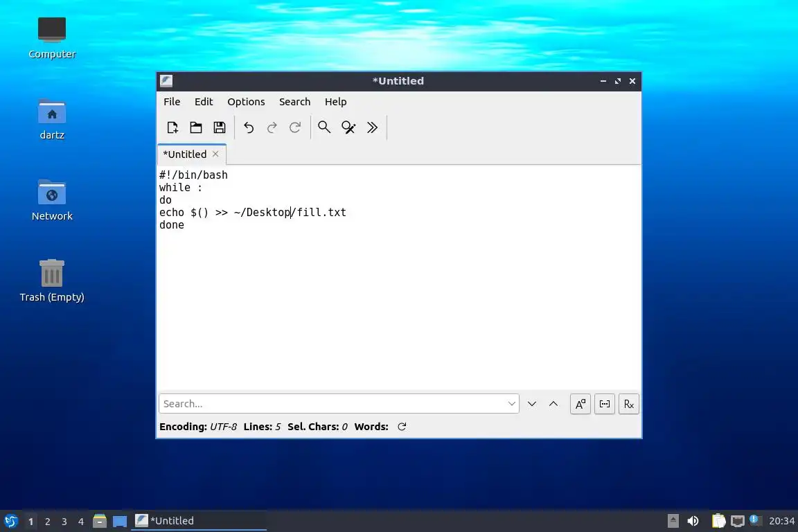Click the Encoding UTF-8 status text
Screen dimensions: 798x532
tap(198, 427)
